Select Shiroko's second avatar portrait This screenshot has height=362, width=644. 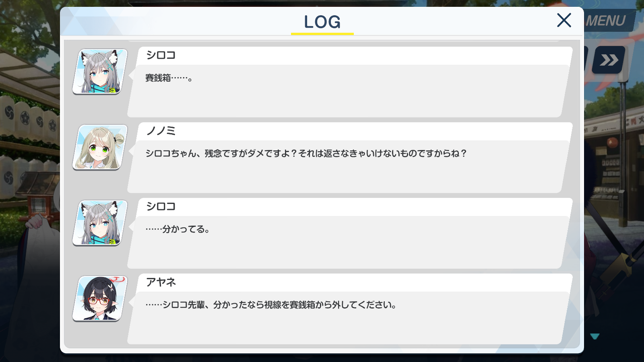coord(100,223)
